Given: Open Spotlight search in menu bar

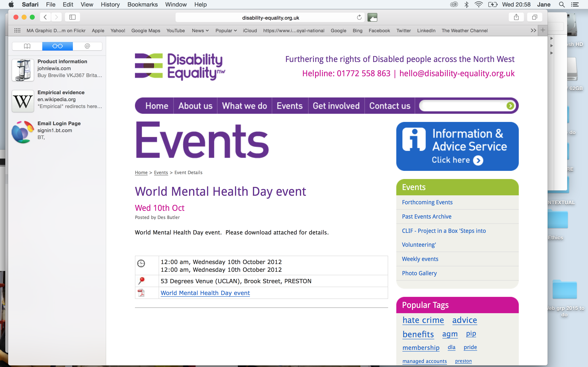Looking at the screenshot, I should (x=561, y=4).
